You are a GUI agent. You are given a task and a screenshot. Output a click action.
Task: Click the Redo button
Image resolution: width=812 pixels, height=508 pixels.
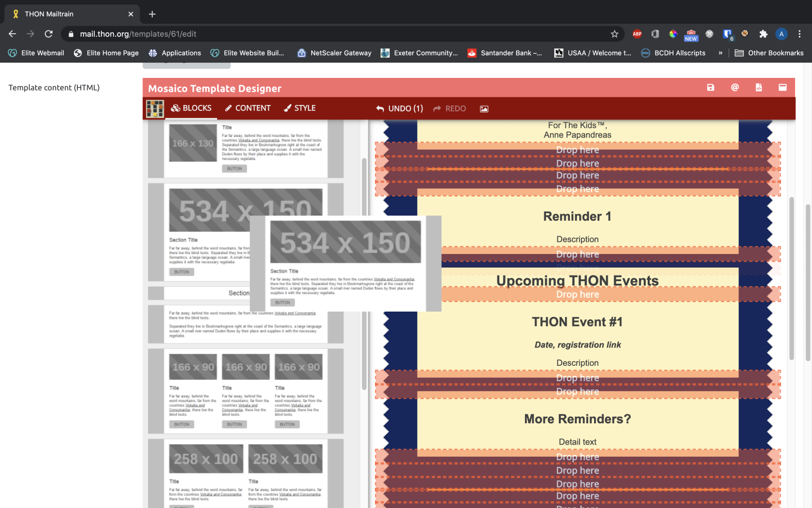point(449,108)
